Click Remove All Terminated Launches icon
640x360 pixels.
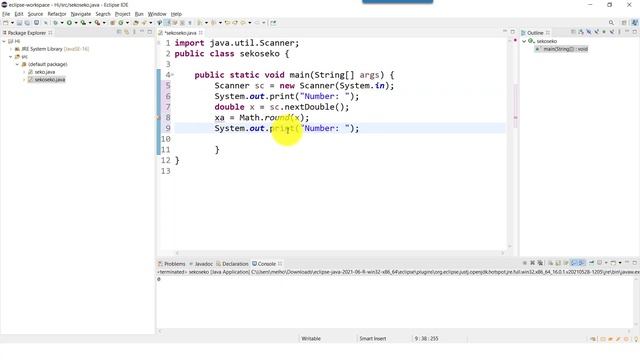coord(540,263)
